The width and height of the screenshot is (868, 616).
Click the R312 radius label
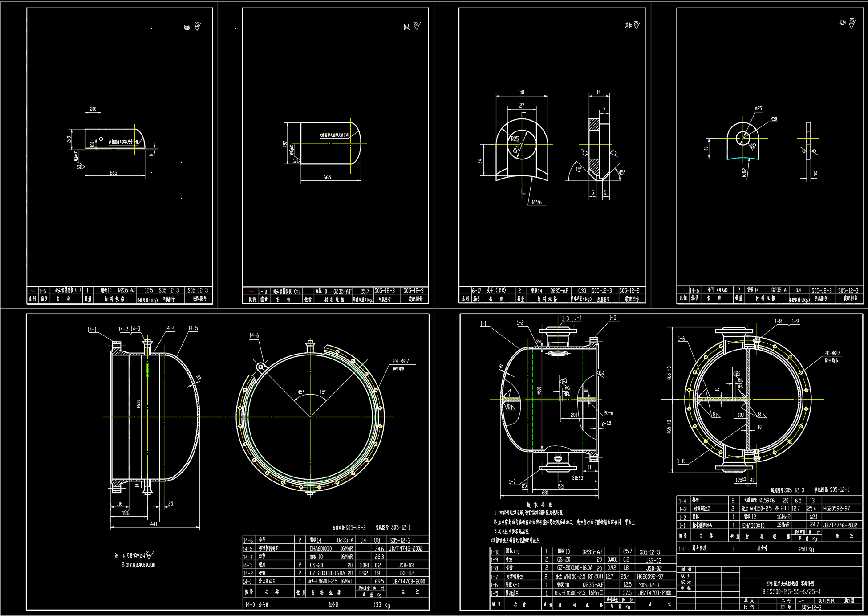click(x=744, y=172)
